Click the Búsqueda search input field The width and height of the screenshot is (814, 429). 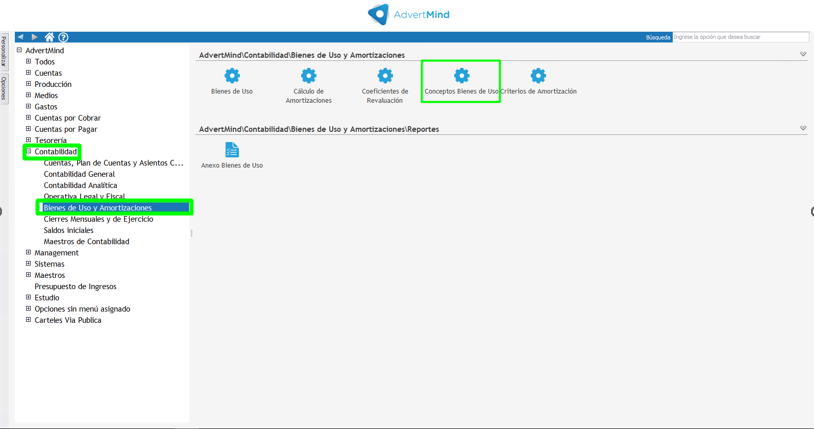tap(740, 37)
